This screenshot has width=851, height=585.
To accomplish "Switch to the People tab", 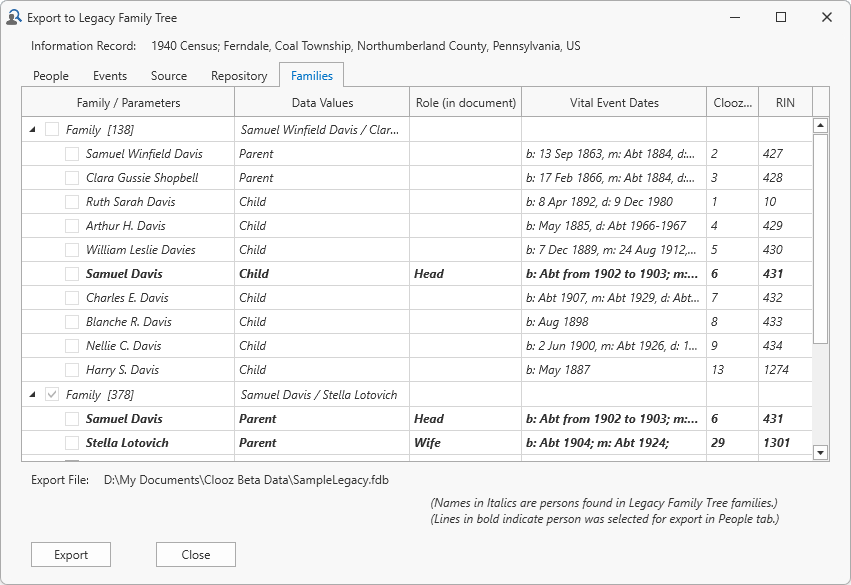I will [51, 76].
